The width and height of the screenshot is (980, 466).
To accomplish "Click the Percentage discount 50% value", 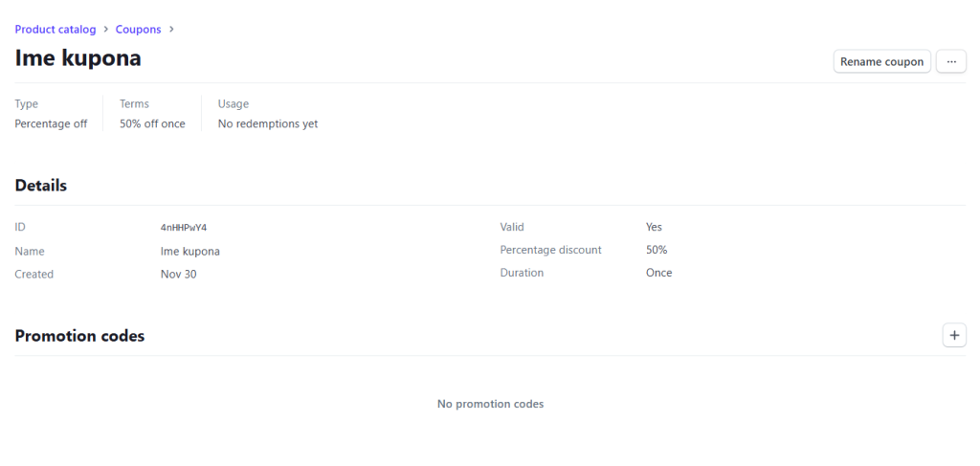I will [657, 250].
